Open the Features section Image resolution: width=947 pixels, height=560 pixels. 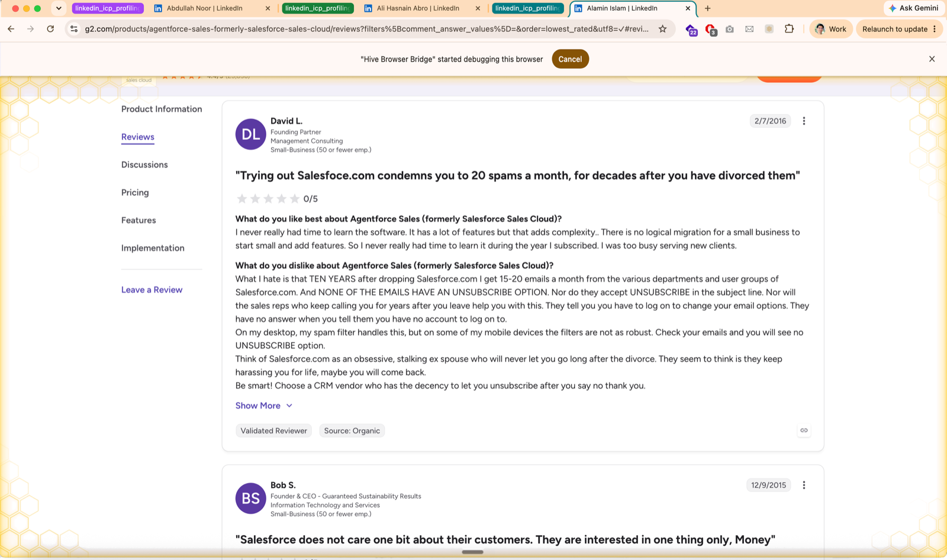(x=138, y=220)
